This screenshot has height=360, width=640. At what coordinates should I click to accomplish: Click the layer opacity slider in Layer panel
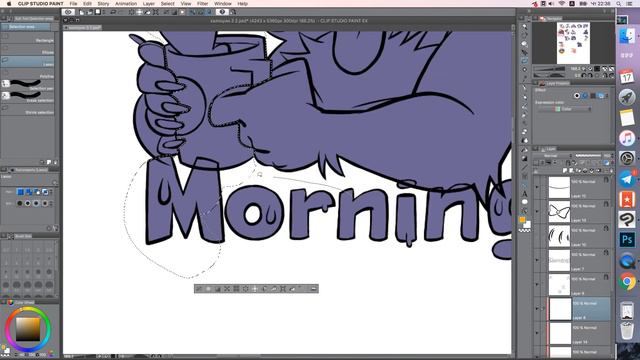pos(588,156)
